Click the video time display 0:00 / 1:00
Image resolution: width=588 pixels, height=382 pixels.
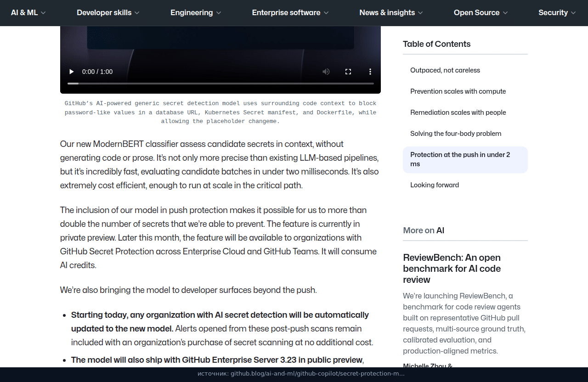(x=97, y=72)
